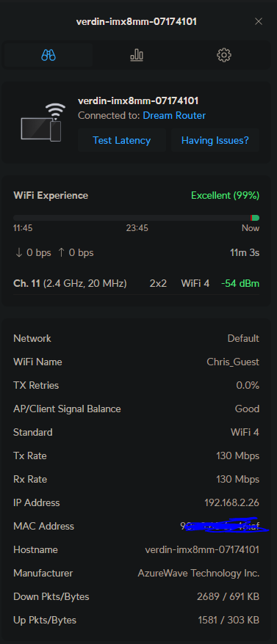Click the Having Issues? button

coord(215,141)
